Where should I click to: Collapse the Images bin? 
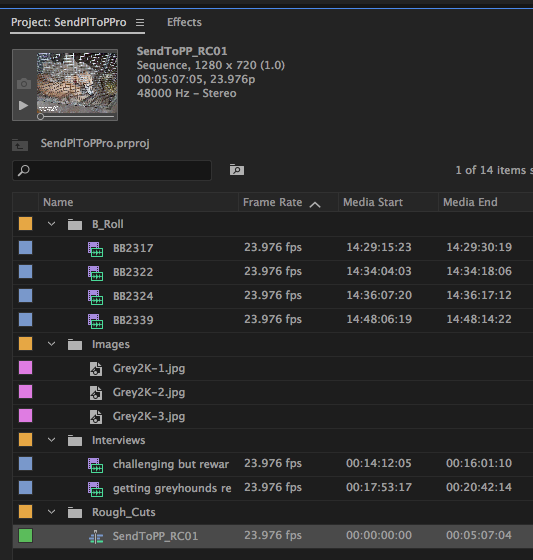pyautogui.click(x=51, y=344)
